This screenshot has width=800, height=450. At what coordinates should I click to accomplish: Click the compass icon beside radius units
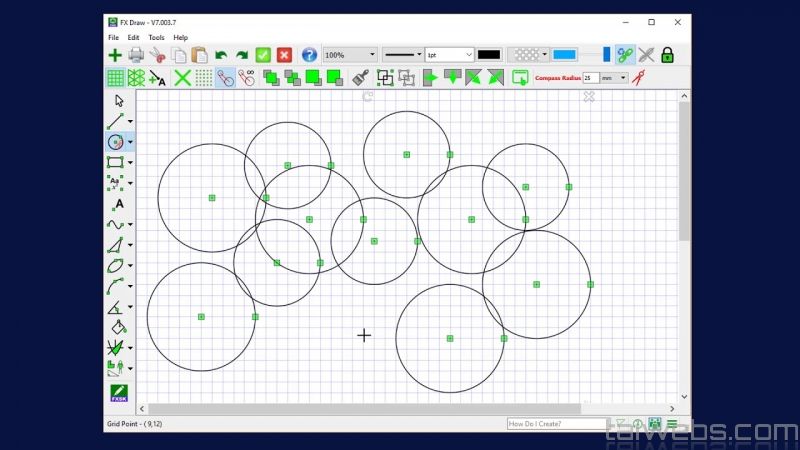638,78
